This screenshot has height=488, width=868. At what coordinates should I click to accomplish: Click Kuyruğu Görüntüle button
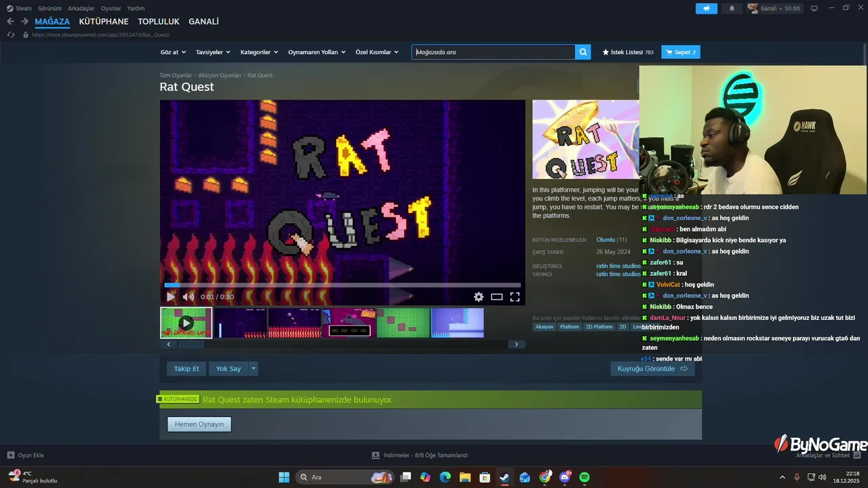pos(652,369)
